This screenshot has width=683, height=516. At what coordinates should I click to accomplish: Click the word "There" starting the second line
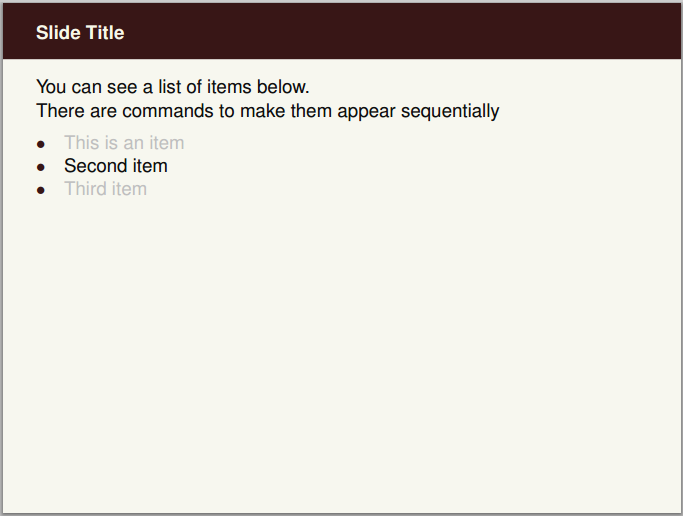(x=57, y=111)
